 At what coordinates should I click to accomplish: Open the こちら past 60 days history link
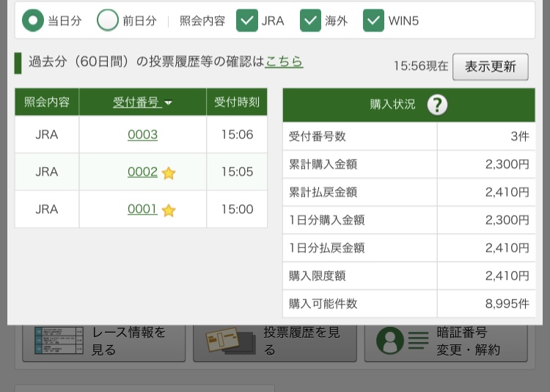pos(284,62)
